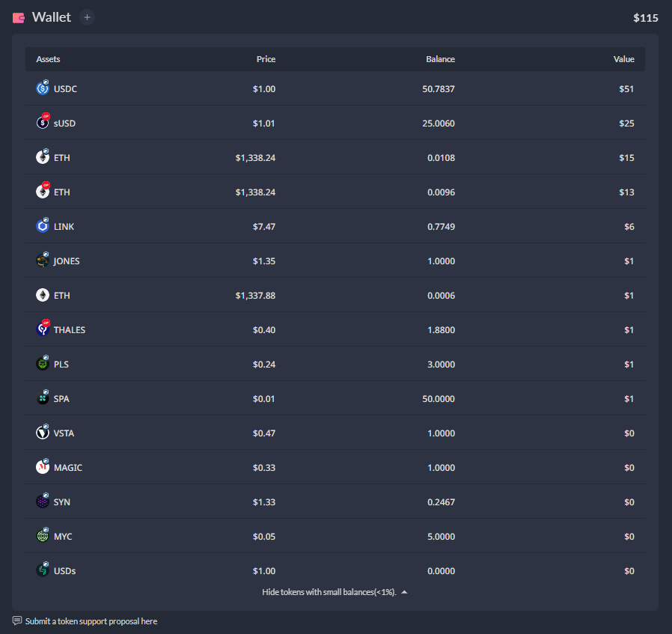Select the THALES asset name

point(70,330)
